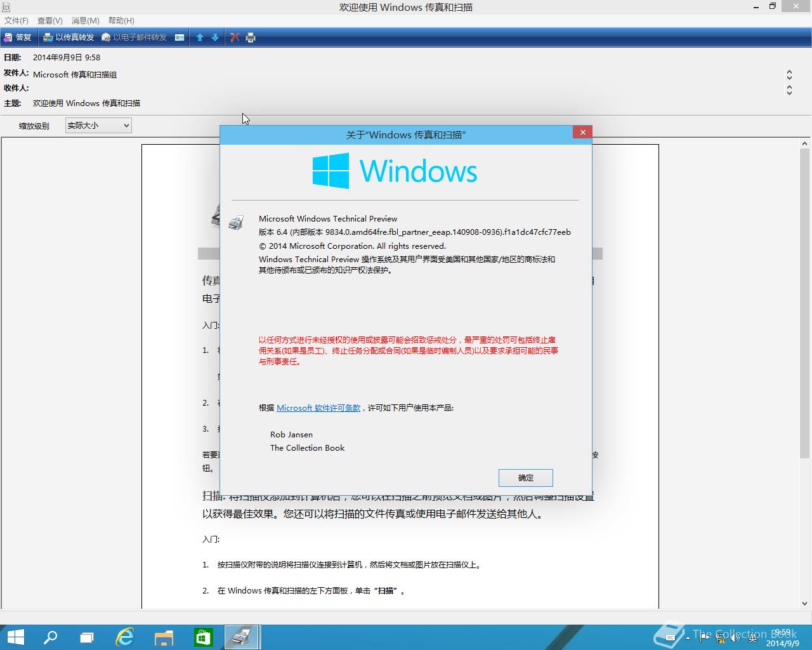812x650 pixels.
Task: Open the 文件(F) menu
Action: [16, 20]
